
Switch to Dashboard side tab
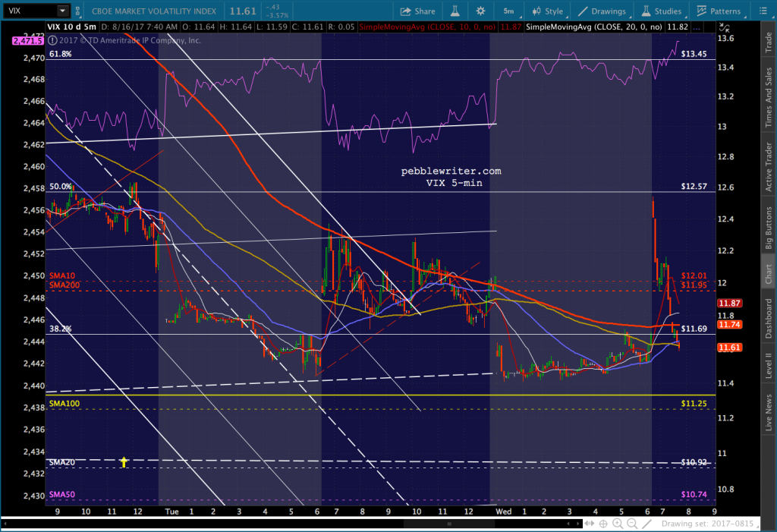[x=769, y=319]
